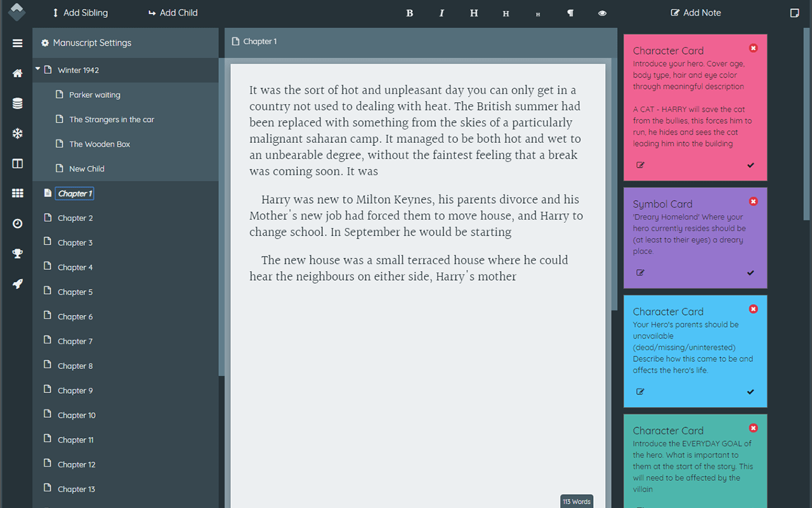Toggle bold formatting in the toolbar
The image size is (812, 508).
point(409,13)
